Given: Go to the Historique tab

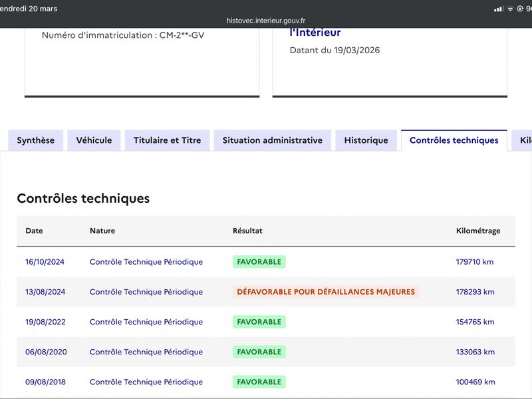Looking at the screenshot, I should 366,140.
